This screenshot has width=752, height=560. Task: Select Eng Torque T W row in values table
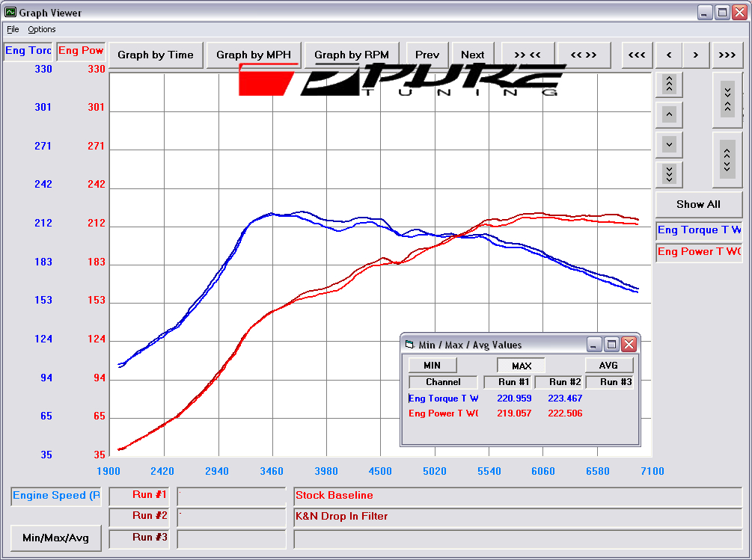click(444, 398)
